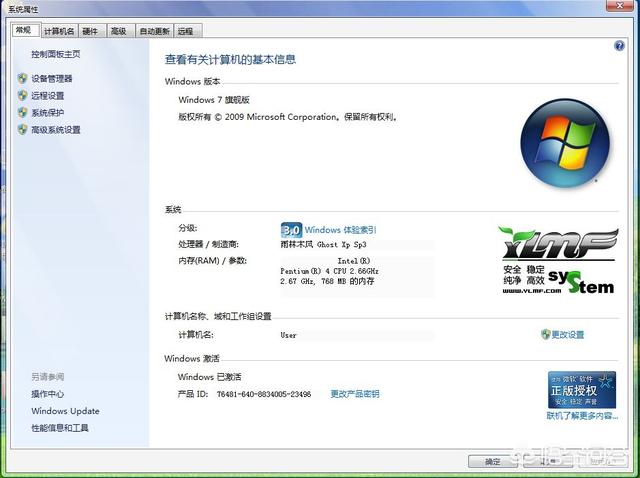Select the 自动更新 tab
Screen dimensions: 640x478
[x=154, y=31]
